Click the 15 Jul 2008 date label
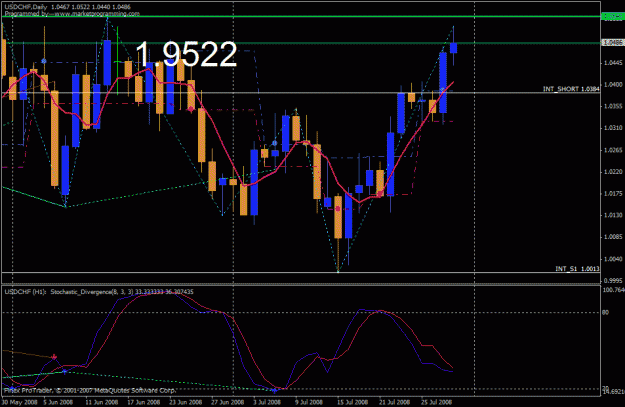625x407 pixels. [352, 402]
